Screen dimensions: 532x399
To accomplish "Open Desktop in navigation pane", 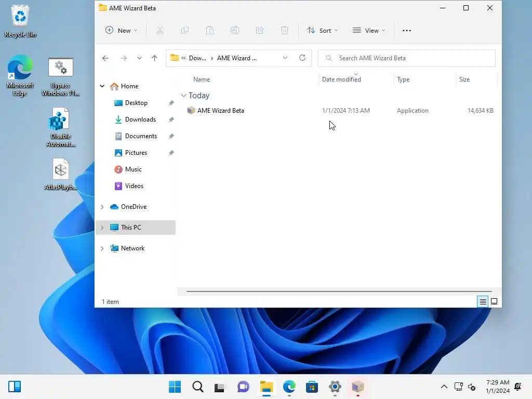I will 136,103.
